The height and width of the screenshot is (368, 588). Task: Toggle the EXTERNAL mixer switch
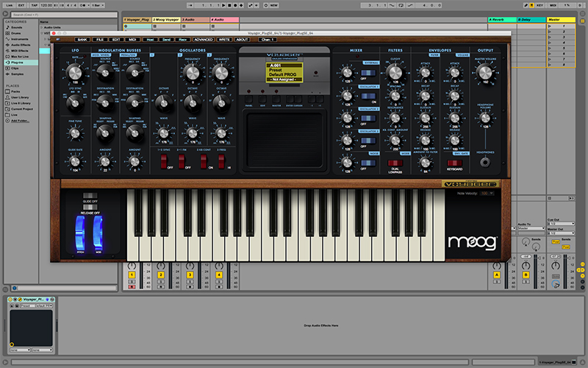[x=368, y=73]
